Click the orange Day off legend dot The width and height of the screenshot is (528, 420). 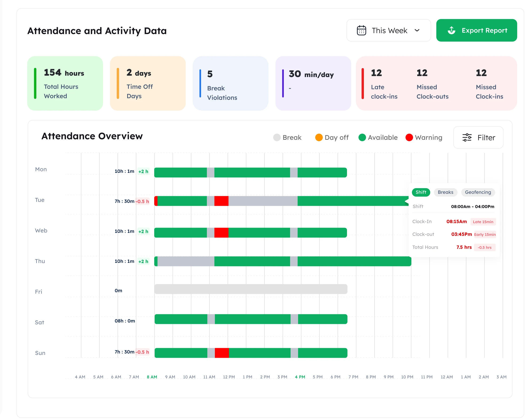319,138
